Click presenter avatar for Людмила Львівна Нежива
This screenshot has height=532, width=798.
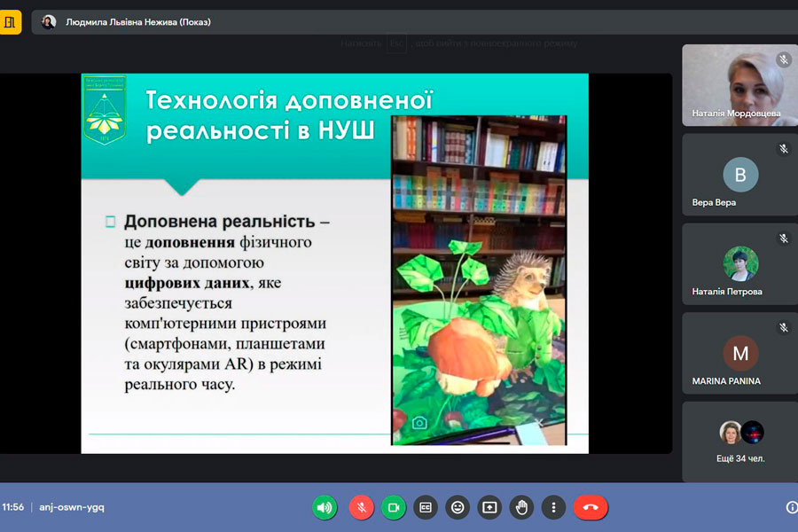coord(49,22)
